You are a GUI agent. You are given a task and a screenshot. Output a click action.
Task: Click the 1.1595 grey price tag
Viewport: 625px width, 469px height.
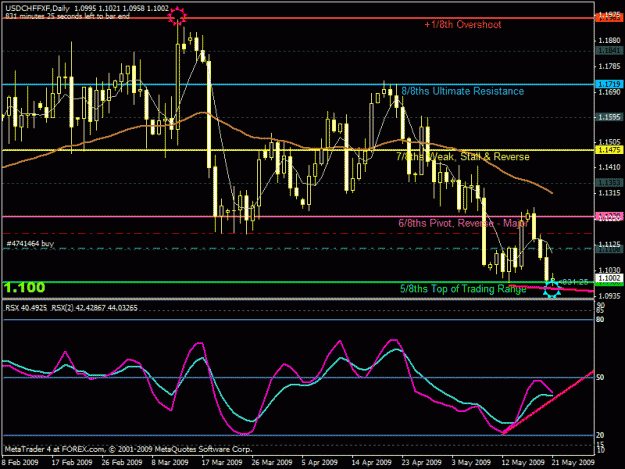(x=609, y=117)
